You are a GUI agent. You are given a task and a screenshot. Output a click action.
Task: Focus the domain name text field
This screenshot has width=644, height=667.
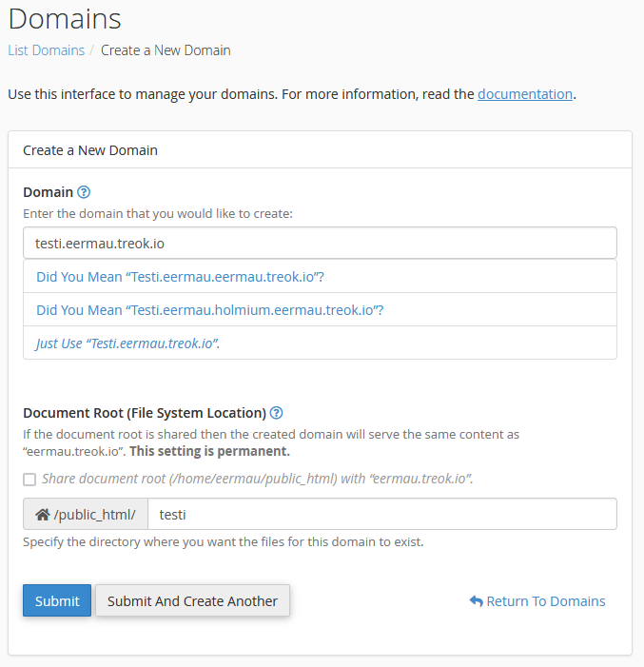(x=320, y=244)
